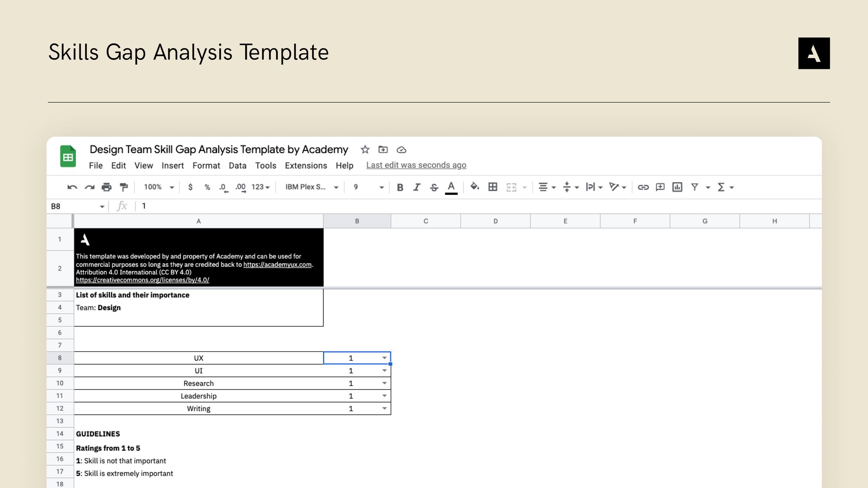Open the Extensions menu

(x=306, y=166)
